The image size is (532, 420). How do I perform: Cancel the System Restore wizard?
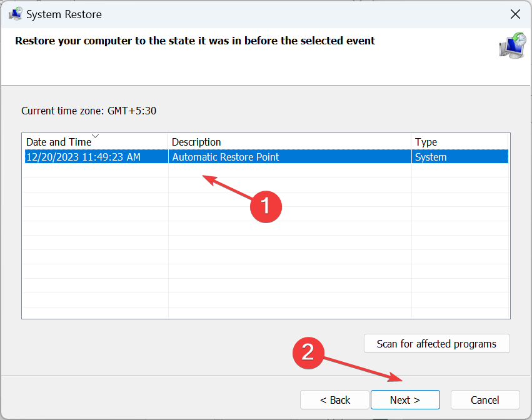tap(485, 400)
